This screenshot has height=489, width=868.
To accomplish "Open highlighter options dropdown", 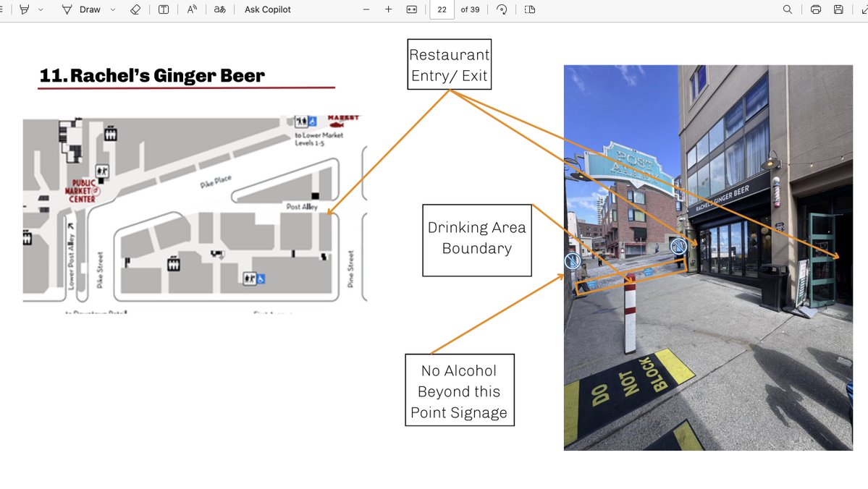I will coord(41,9).
